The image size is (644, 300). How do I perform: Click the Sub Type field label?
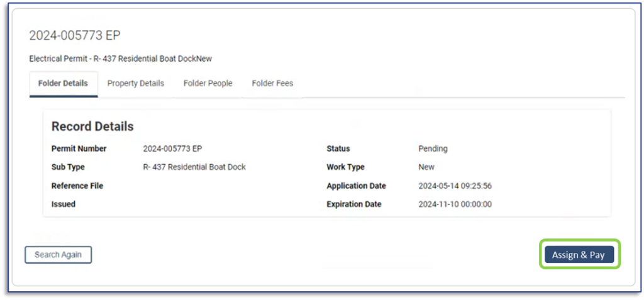coord(68,167)
